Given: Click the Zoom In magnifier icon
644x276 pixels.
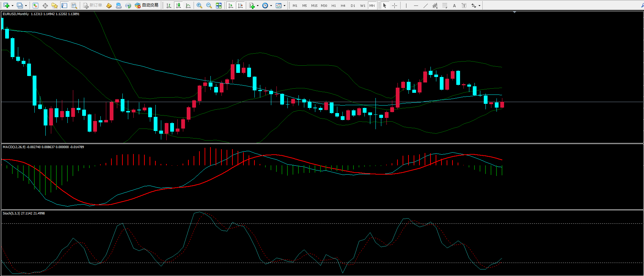Looking at the screenshot, I should (199, 5).
